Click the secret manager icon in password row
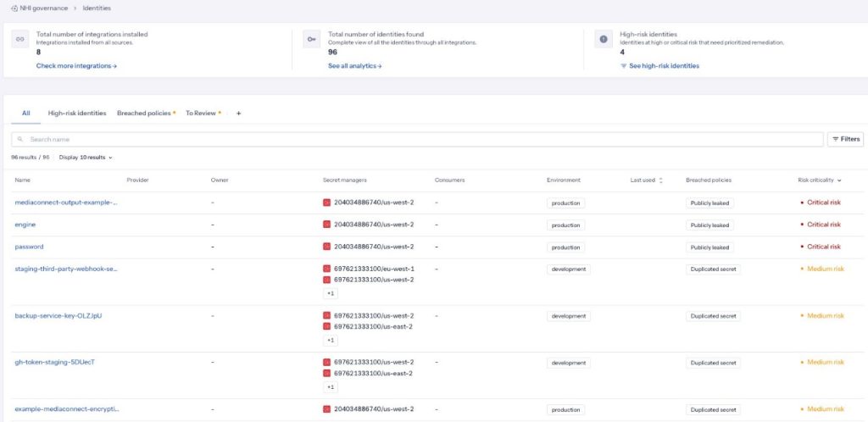This screenshot has width=868, height=422. tap(326, 247)
